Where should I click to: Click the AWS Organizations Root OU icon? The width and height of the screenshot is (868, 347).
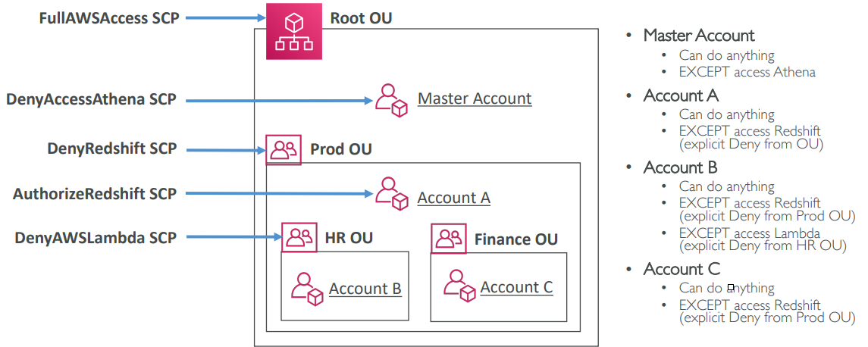pos(293,31)
